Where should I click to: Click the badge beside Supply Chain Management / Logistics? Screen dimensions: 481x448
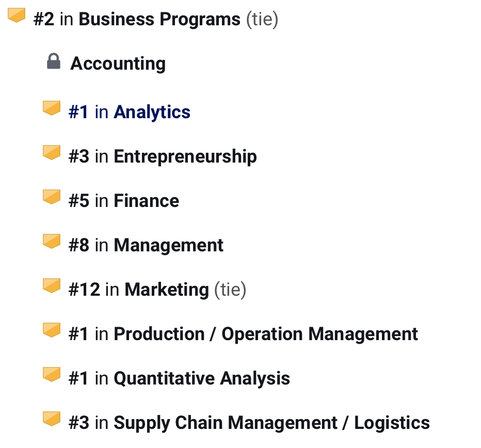pyautogui.click(x=52, y=419)
